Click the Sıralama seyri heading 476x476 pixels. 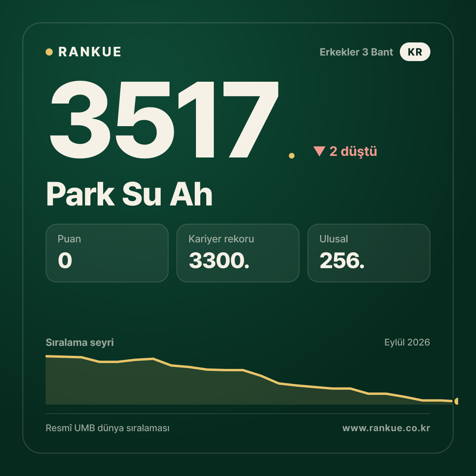tap(80, 342)
